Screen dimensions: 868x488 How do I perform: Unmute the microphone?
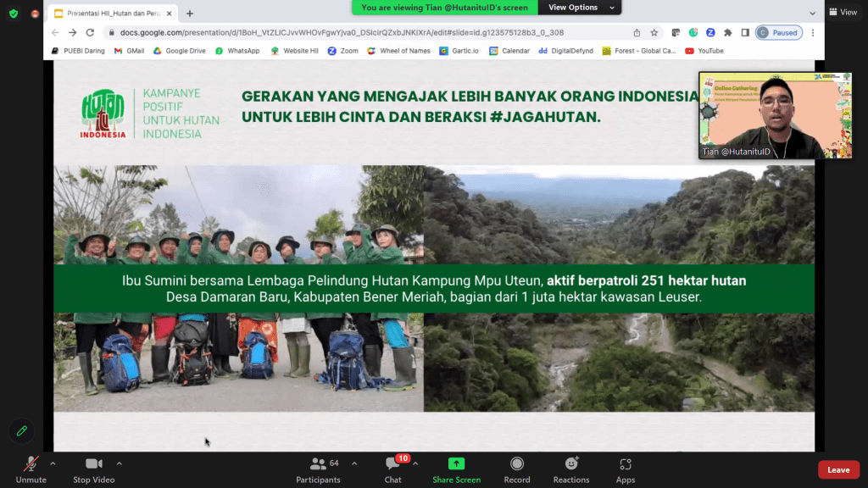(x=31, y=469)
